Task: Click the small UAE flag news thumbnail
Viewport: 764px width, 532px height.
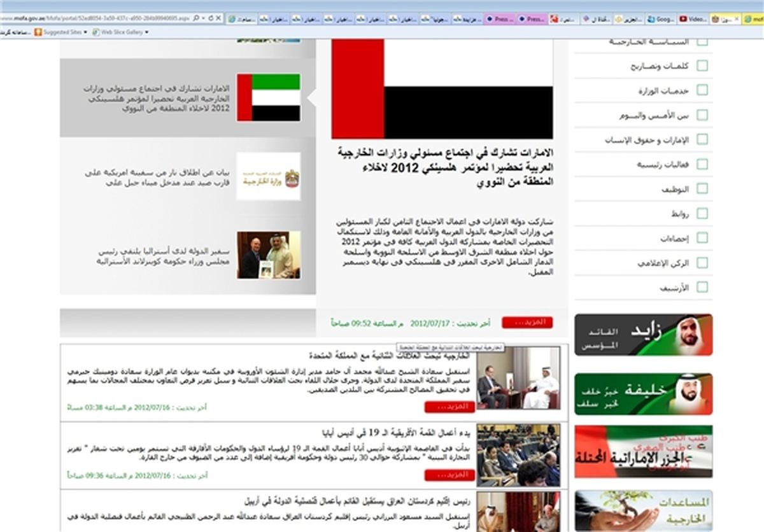Action: pos(268,97)
